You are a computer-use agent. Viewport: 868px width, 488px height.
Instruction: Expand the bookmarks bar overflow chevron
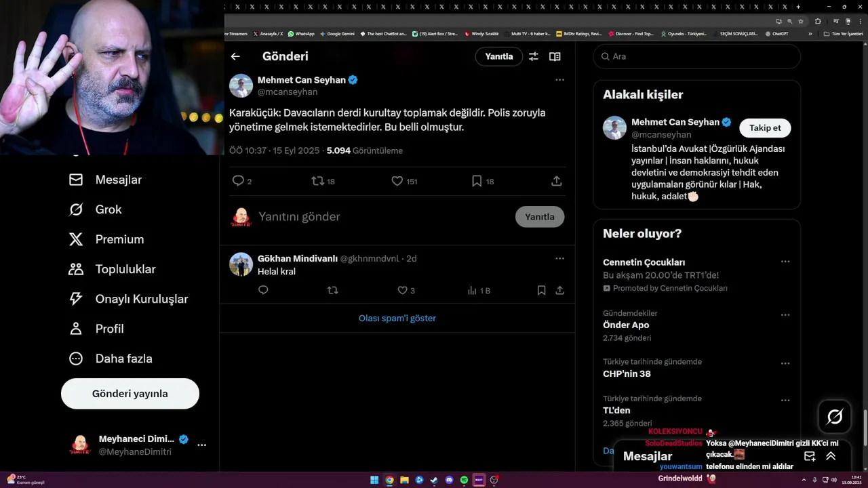[x=810, y=33]
